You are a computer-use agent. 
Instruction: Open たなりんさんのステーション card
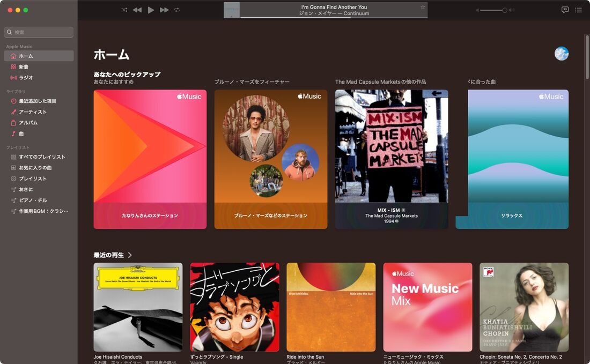pos(150,159)
